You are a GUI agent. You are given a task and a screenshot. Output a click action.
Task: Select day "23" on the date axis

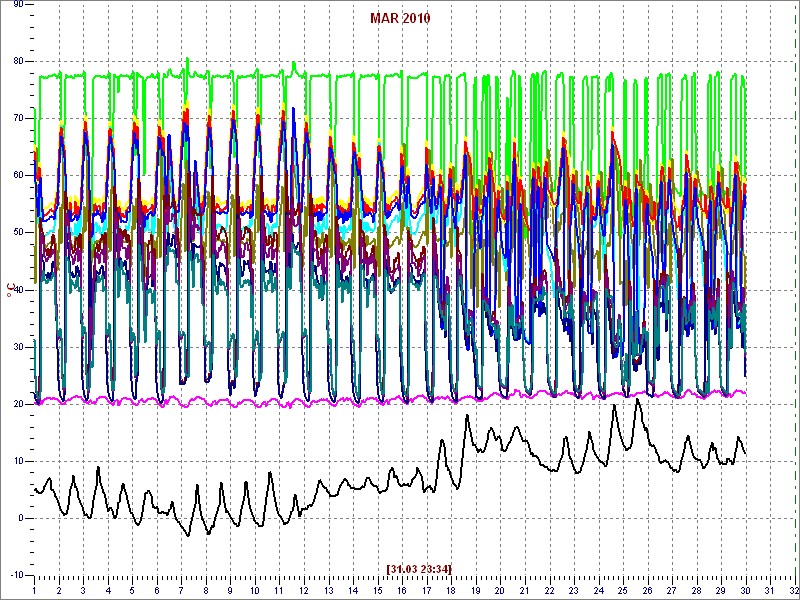(x=573, y=590)
